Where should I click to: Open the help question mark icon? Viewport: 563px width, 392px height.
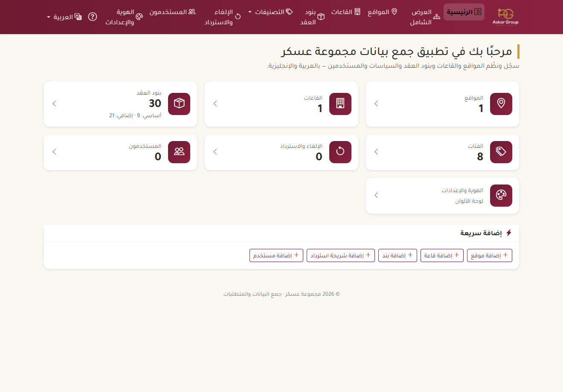93,17
